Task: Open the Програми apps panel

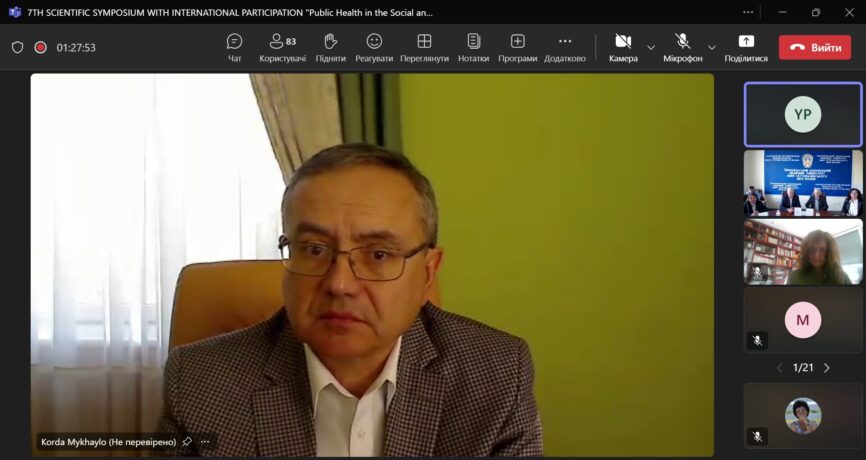Action: point(517,46)
